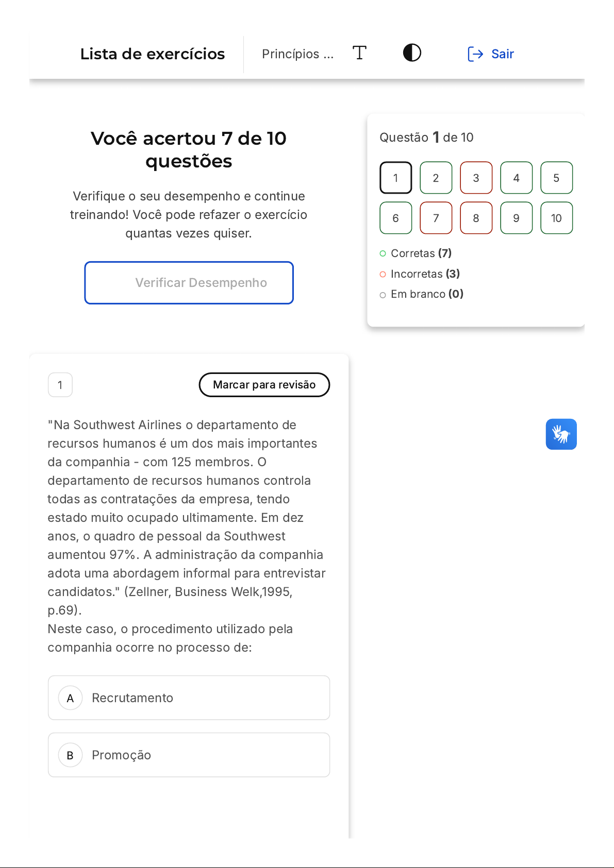Screen dimensions: 614x868
Task: Click the Verificar Desempenho button
Action: [189, 283]
